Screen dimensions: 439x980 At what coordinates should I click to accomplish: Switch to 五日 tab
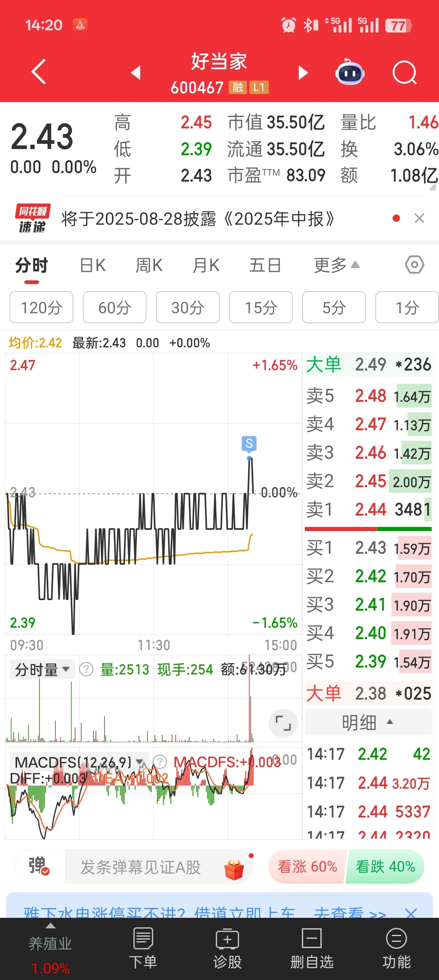point(265,265)
